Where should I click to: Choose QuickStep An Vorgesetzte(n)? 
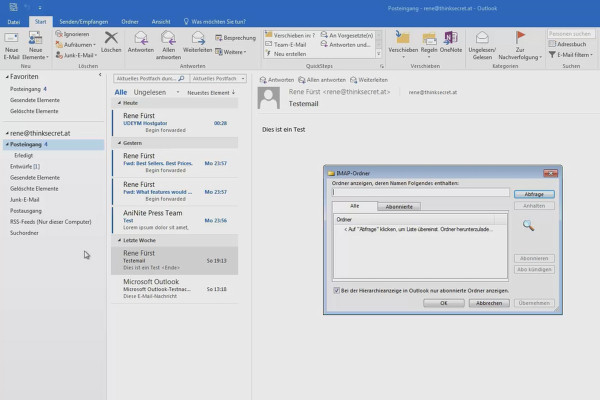tap(347, 35)
